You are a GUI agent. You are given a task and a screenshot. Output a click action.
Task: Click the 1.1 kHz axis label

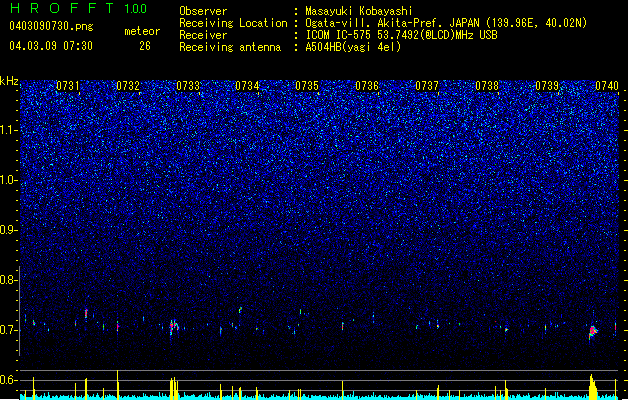point(9,130)
